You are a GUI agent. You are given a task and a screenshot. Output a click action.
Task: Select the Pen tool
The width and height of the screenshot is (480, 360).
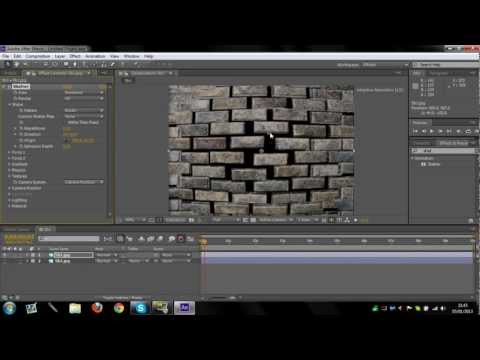coord(75,64)
